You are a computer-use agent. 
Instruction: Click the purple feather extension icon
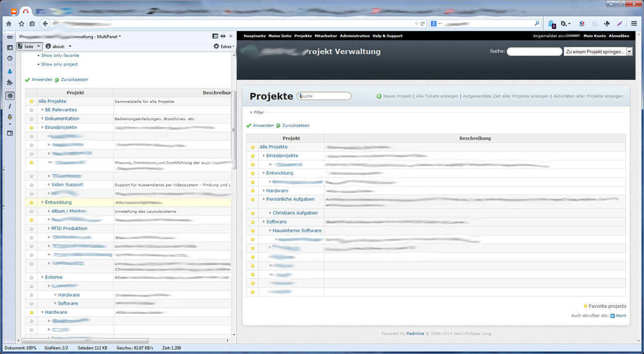(620, 24)
